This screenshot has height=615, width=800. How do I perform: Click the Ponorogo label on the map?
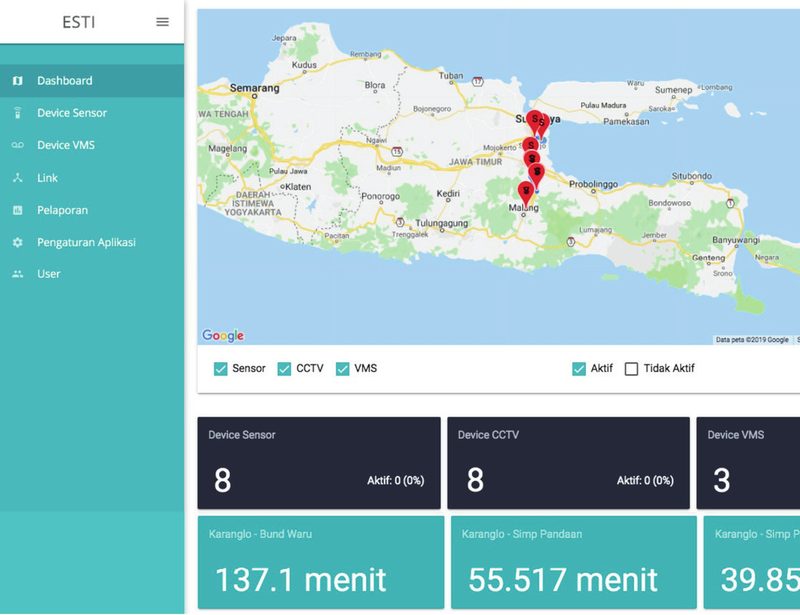[x=380, y=196]
